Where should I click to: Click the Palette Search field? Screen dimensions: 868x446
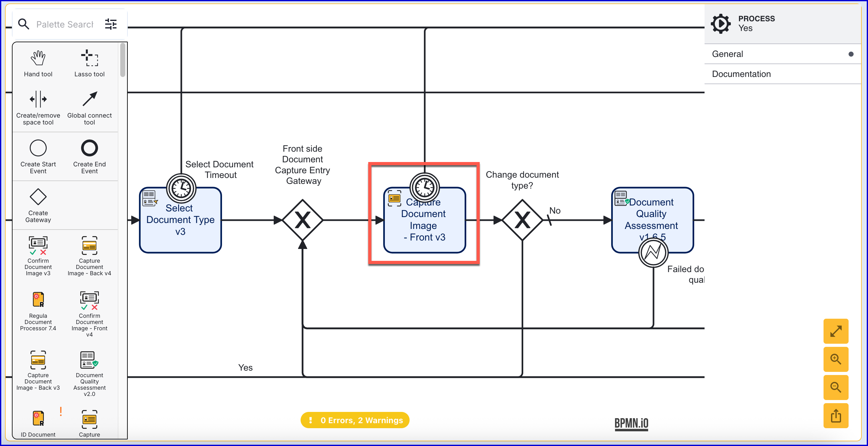pyautogui.click(x=65, y=24)
